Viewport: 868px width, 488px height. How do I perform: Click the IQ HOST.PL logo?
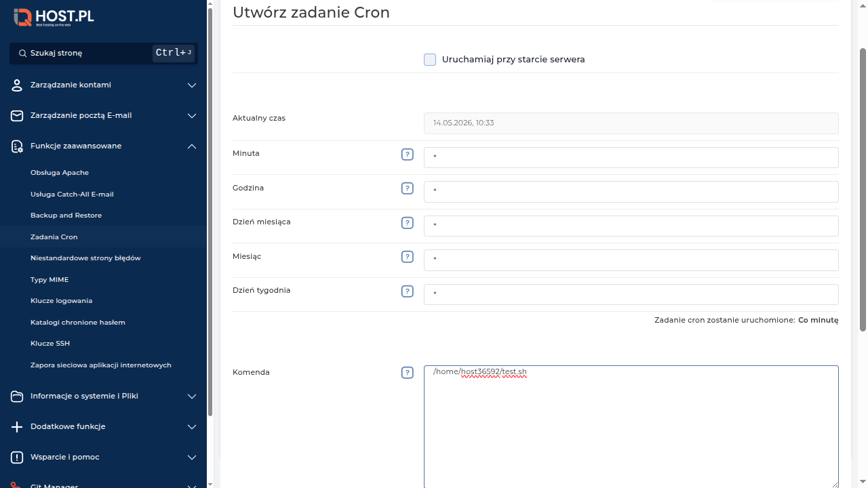pyautogui.click(x=54, y=18)
